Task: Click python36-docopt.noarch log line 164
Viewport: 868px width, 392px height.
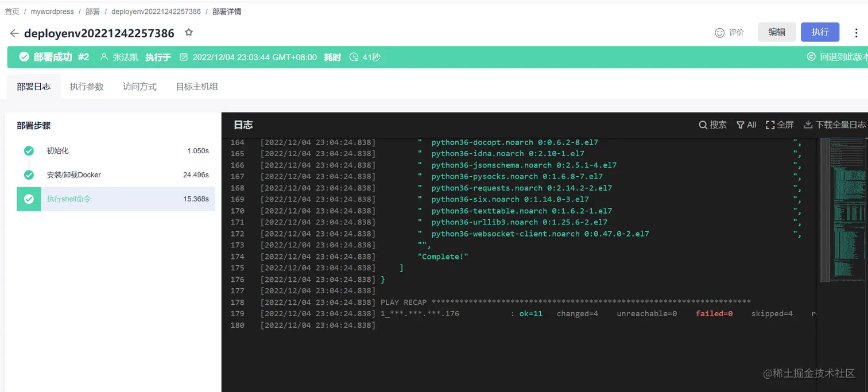Action: point(515,142)
